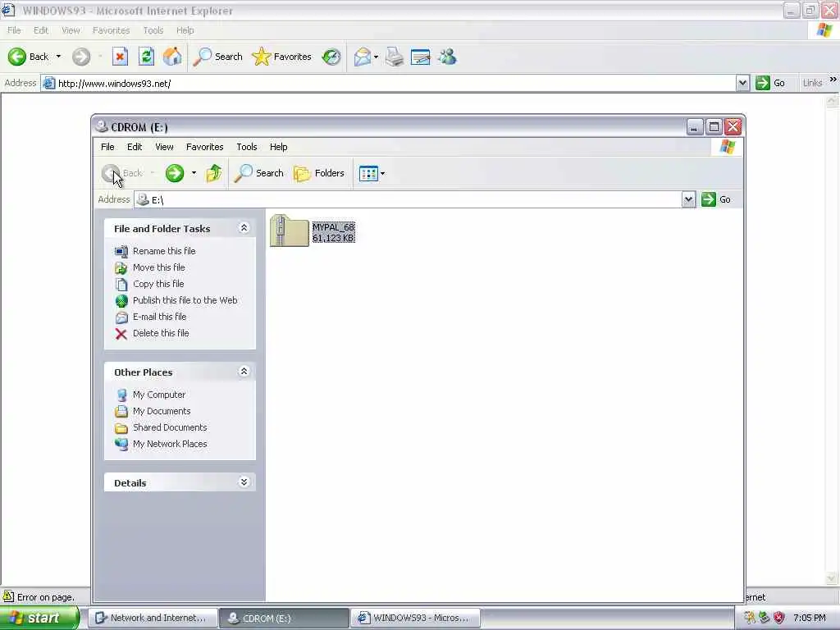
Task: Open the CDROM address bar dropdown
Action: 688,200
